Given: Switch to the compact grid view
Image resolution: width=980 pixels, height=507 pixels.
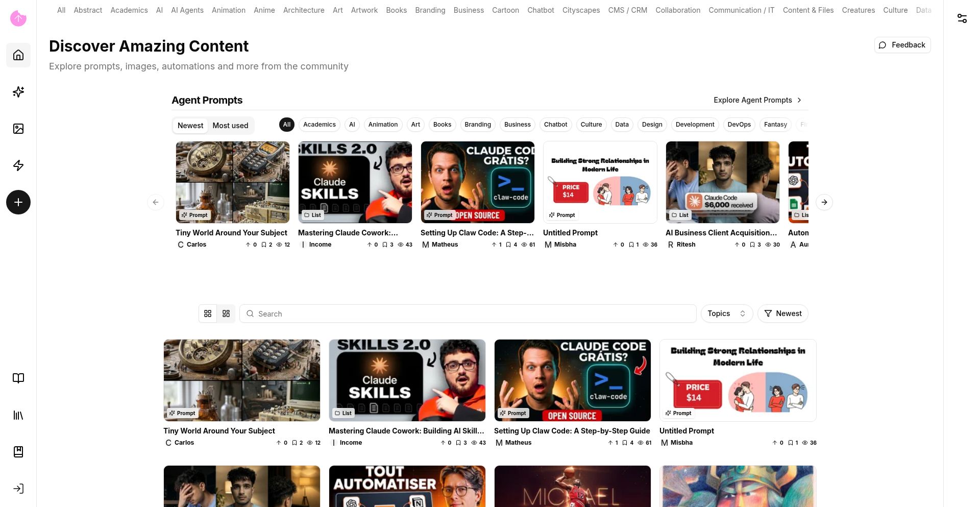Looking at the screenshot, I should click(226, 313).
